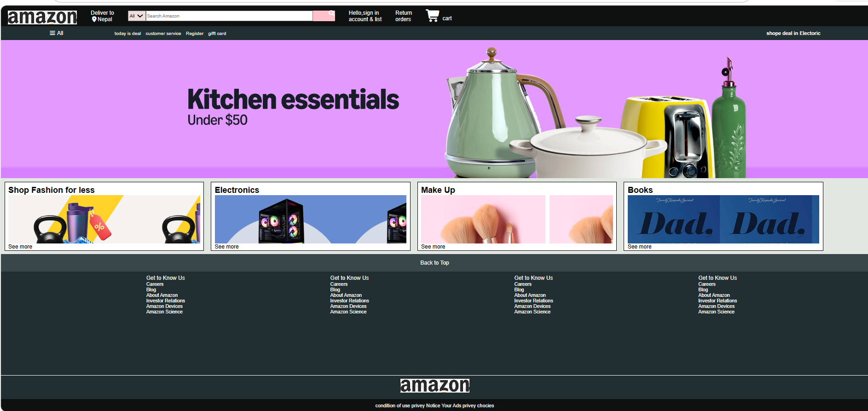This screenshot has width=868, height=411.
Task: Click the location pin next to Nepal
Action: 94,19
